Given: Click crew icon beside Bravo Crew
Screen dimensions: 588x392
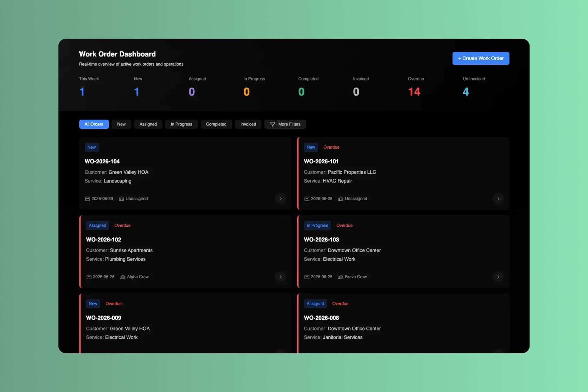Looking at the screenshot, I should click(341, 277).
